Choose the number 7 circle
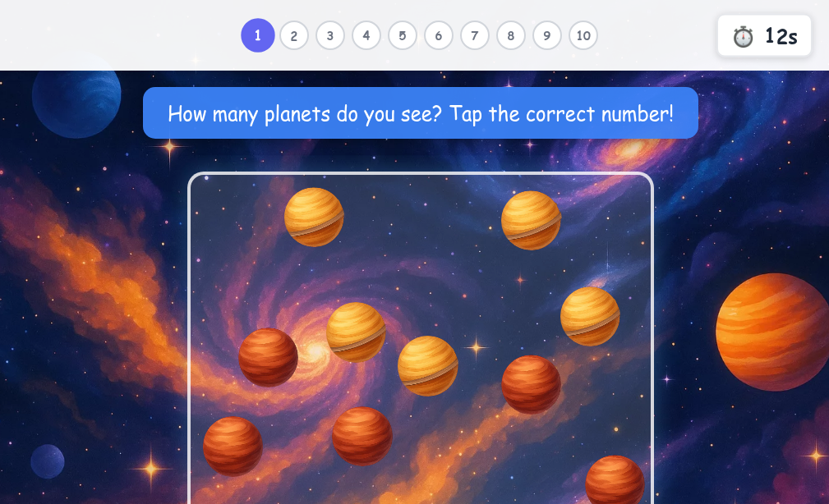 475,35
